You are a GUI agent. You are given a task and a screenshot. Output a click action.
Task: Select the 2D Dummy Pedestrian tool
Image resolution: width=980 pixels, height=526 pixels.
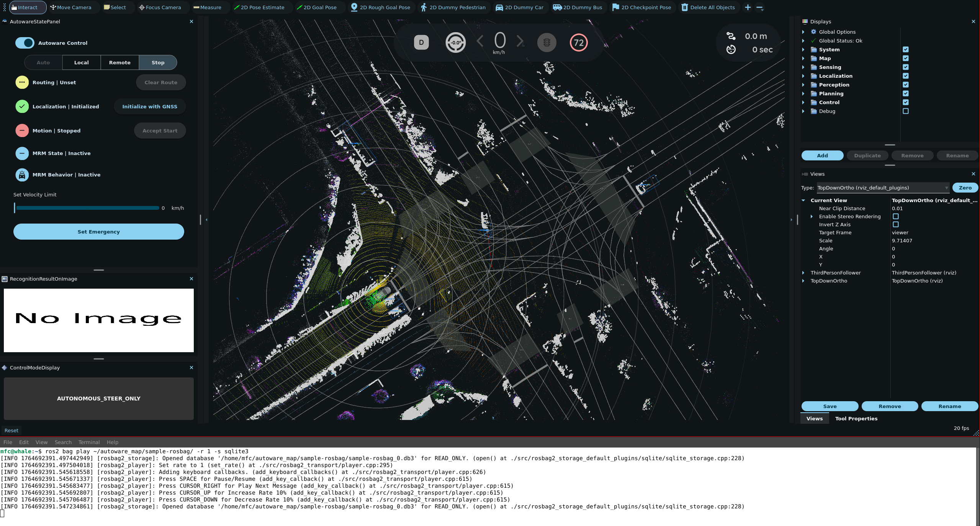(x=453, y=7)
